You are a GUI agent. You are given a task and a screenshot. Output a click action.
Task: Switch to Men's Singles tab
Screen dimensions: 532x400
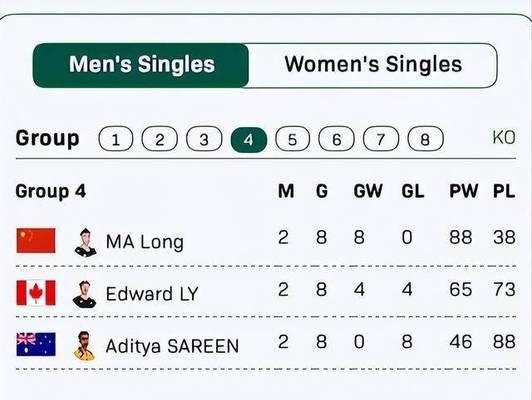141,65
